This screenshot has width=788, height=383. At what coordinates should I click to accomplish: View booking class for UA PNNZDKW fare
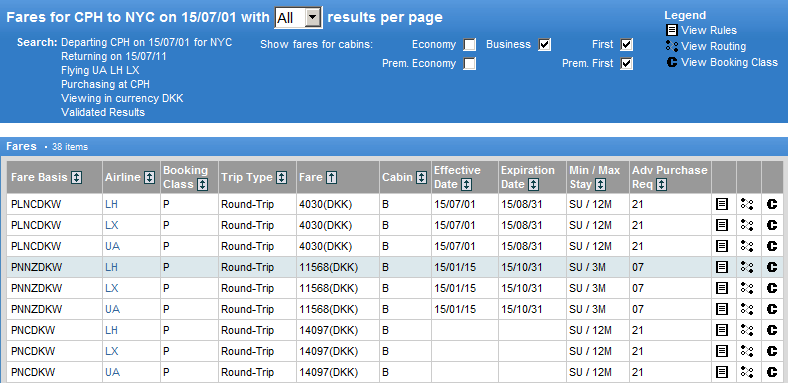[771, 309]
